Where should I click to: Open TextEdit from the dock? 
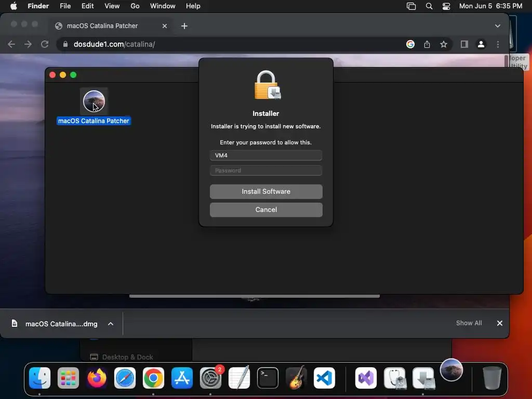(239, 378)
